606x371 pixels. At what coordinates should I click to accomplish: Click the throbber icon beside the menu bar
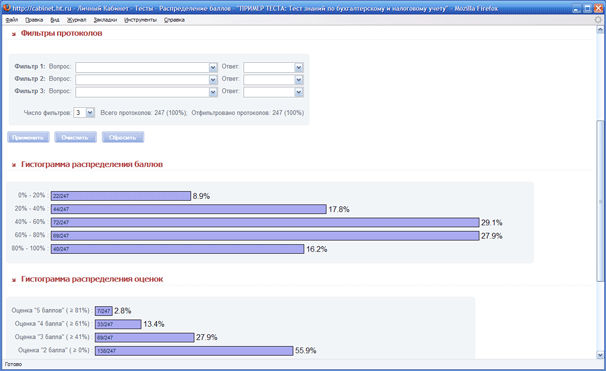pyautogui.click(x=598, y=20)
